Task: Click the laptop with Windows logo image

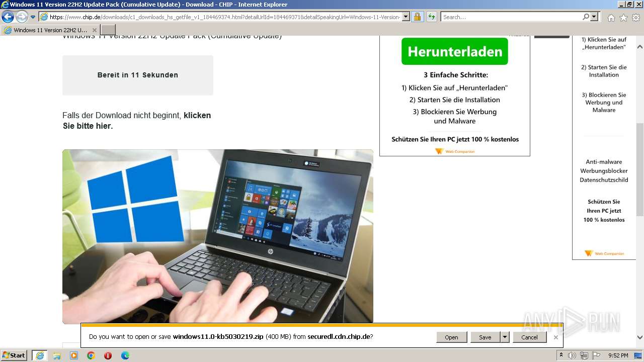Action: [x=218, y=236]
